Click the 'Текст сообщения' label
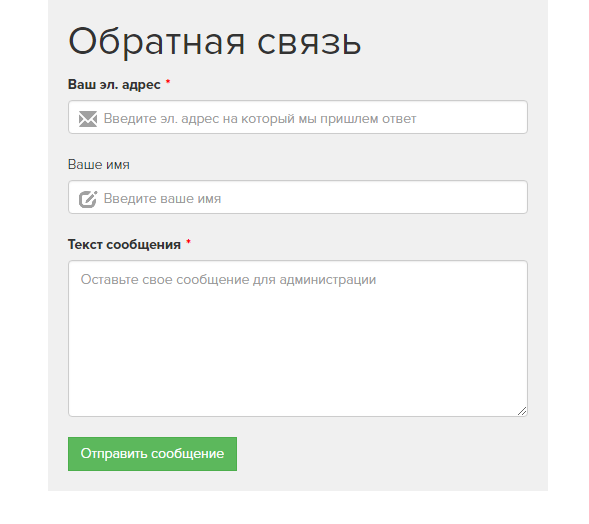The image size is (589, 524). (124, 245)
